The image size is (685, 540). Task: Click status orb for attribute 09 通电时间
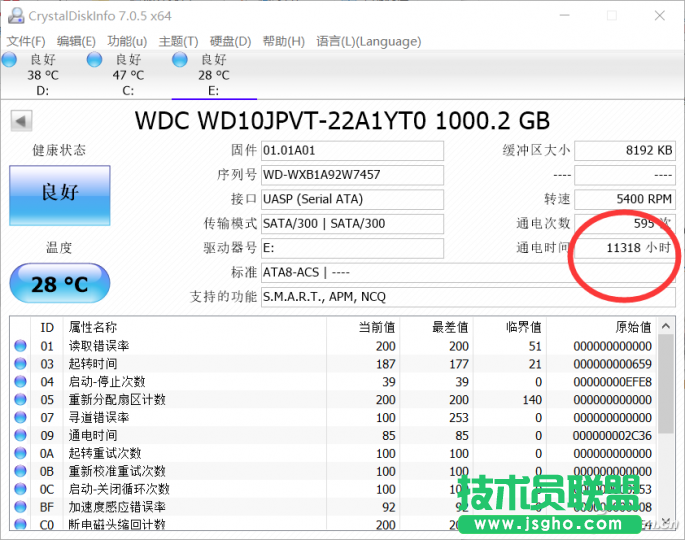tap(21, 436)
